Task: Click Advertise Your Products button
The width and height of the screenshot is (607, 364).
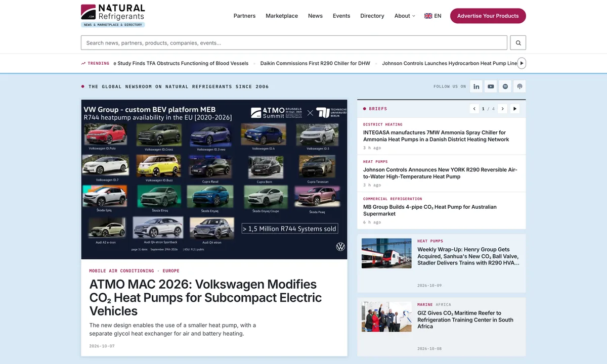Action: [x=488, y=16]
